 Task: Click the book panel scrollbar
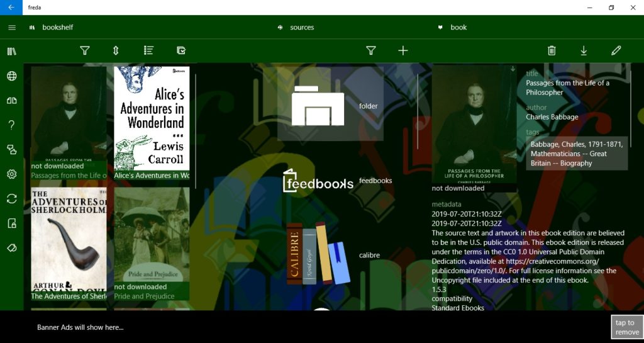[631, 109]
